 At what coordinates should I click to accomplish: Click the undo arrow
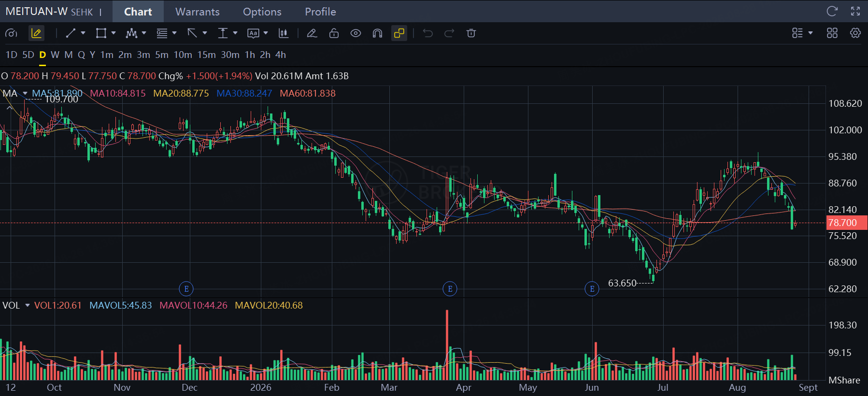pos(427,33)
